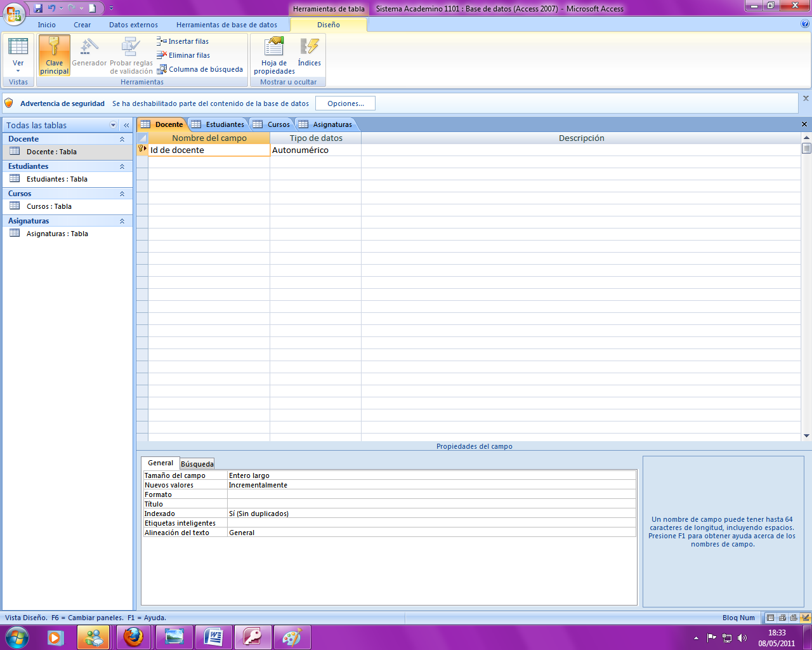Click Eliminar filas
812x650 pixels.
[183, 55]
